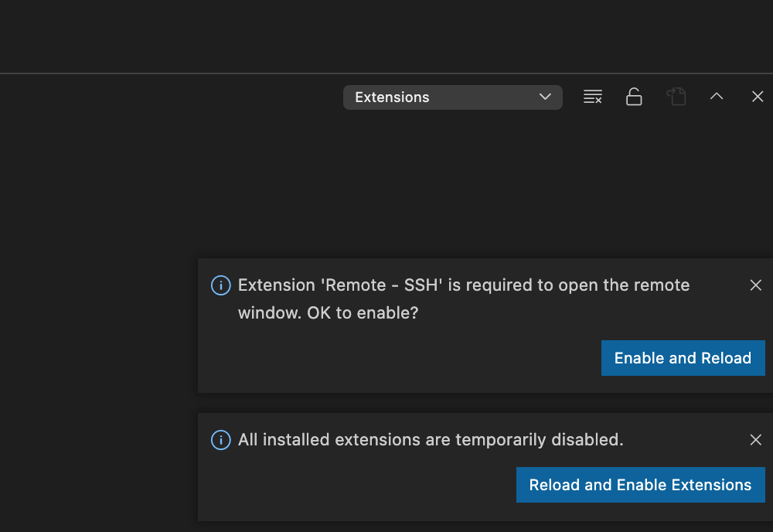Maximize the panel using the chevron icon

point(717,96)
